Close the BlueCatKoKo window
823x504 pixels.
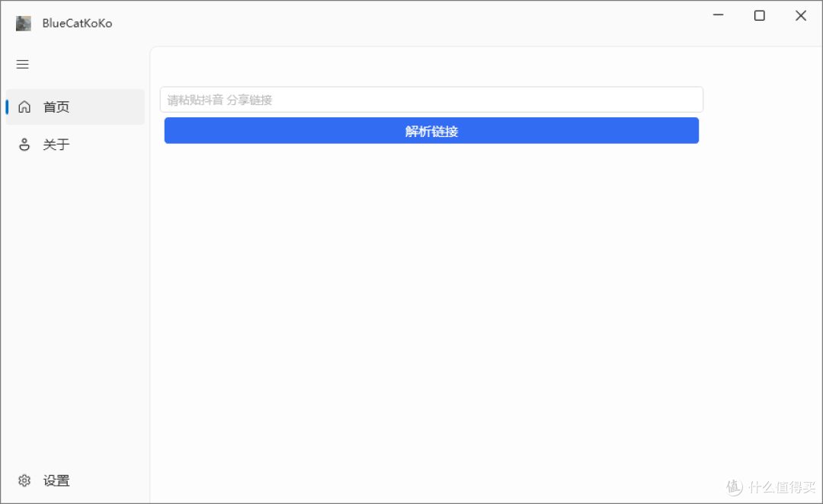pyautogui.click(x=800, y=15)
